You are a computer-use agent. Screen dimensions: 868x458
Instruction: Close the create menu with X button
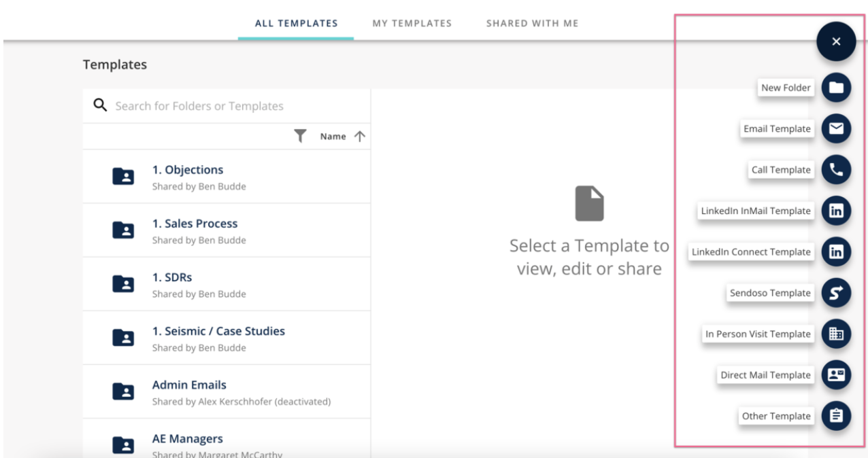coord(836,41)
